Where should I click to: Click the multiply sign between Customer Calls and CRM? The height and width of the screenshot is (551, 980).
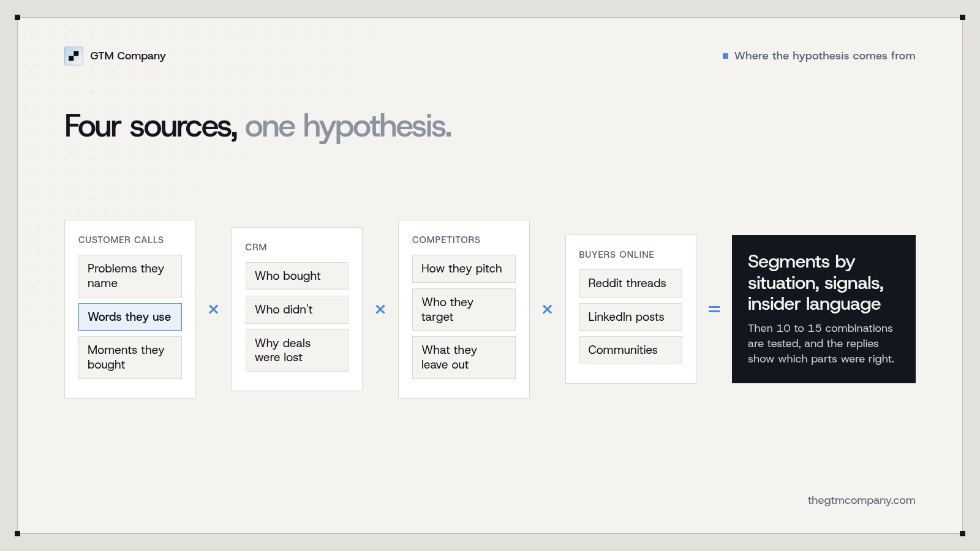213,309
